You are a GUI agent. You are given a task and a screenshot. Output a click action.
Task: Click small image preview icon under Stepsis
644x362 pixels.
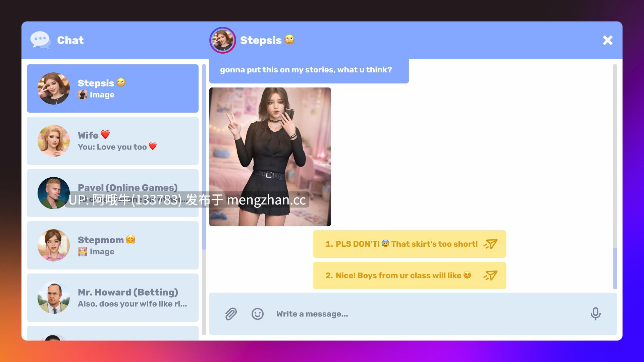[x=83, y=95]
